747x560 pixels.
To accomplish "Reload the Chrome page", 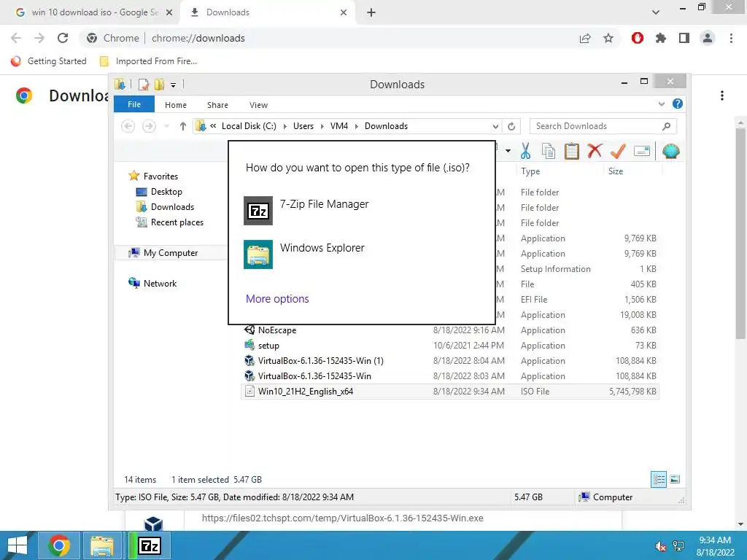I will [63, 38].
